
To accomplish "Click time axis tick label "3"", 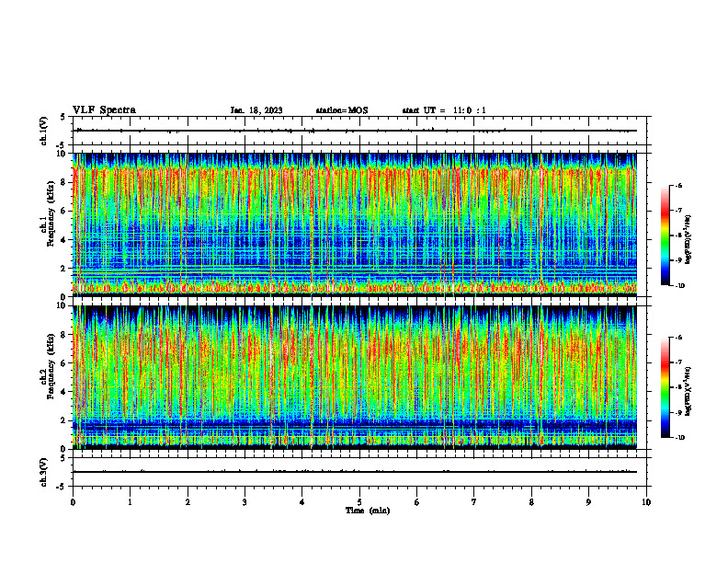I will point(245,502).
